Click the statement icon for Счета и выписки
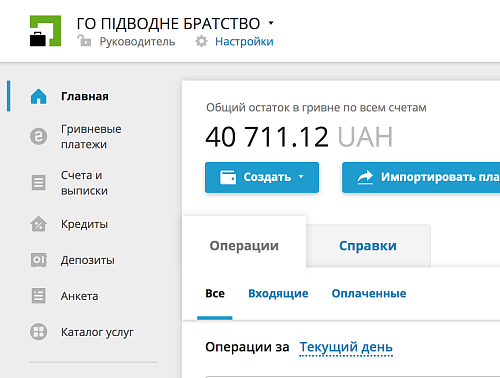The image size is (500, 378). (39, 183)
